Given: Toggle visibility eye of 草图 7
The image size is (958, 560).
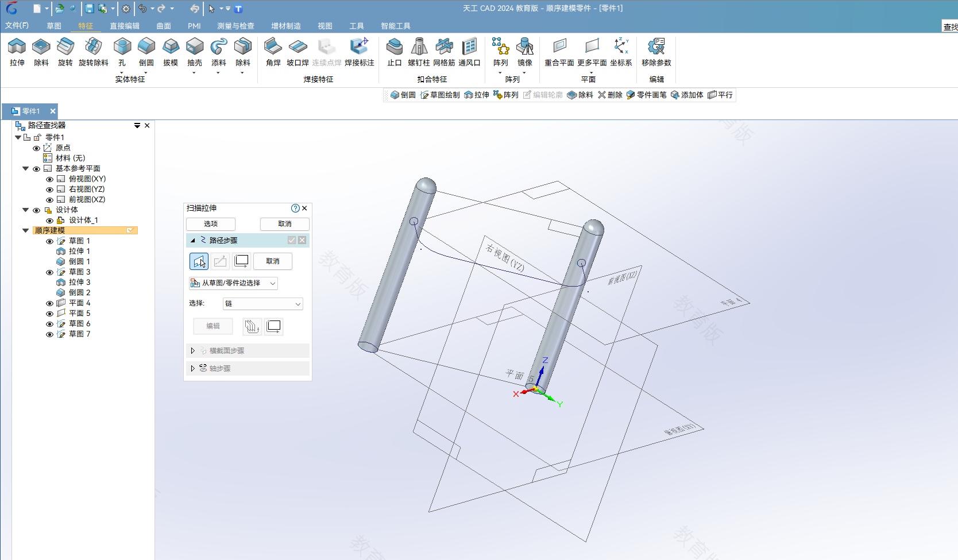Looking at the screenshot, I should pos(49,334).
